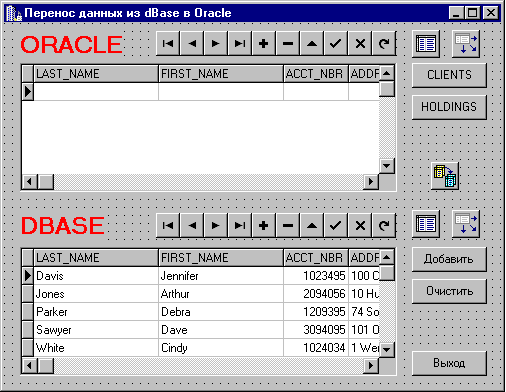Cancel edit in DBASE navigator

coord(360,226)
